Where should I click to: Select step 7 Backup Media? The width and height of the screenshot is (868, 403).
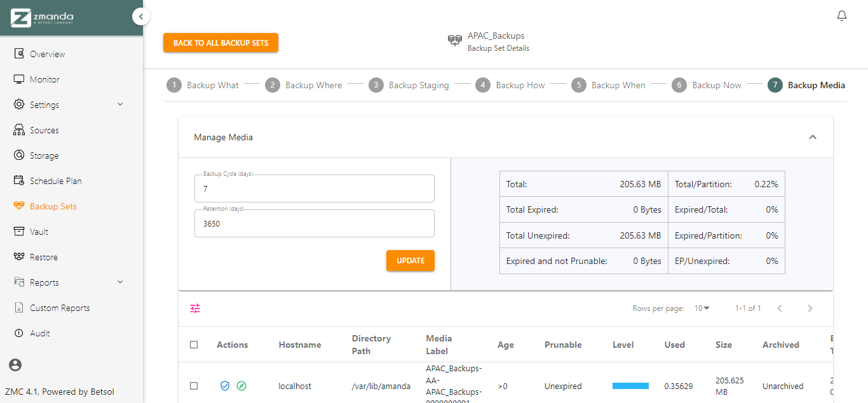[x=806, y=85]
